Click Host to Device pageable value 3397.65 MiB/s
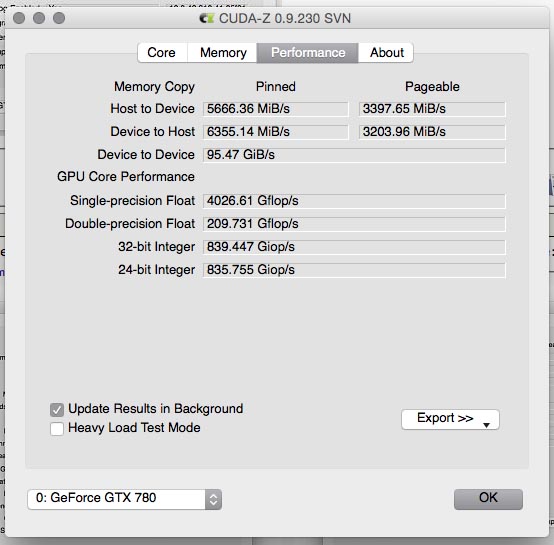The image size is (554, 545). 432,109
